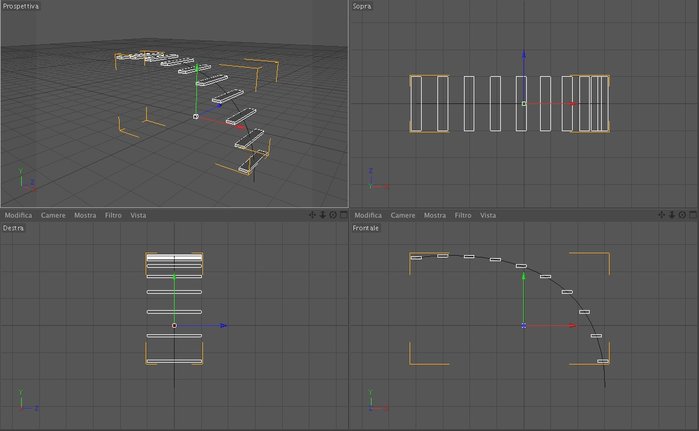The image size is (699, 431).
Task: Click the bottom step bar in Destra view
Action: [174, 361]
